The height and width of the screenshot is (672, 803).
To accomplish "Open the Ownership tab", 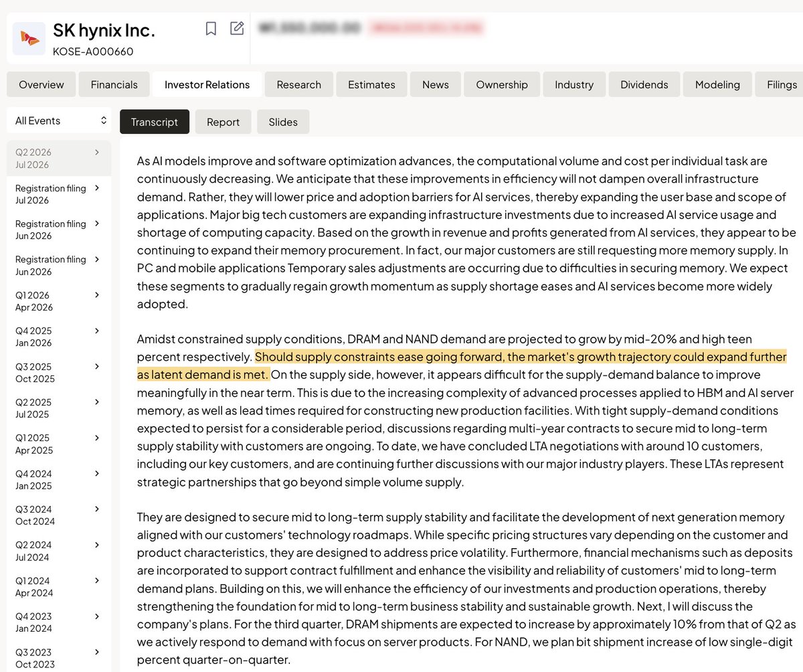I will 502,84.
